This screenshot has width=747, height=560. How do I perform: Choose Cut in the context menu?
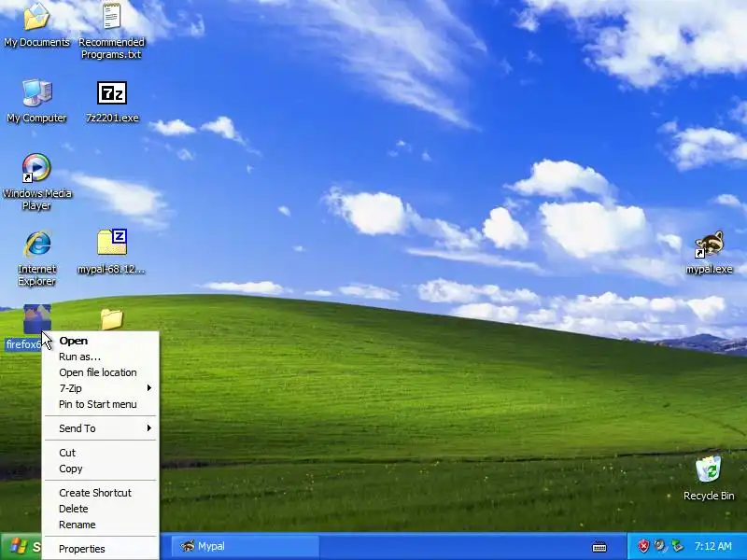click(x=101, y=453)
